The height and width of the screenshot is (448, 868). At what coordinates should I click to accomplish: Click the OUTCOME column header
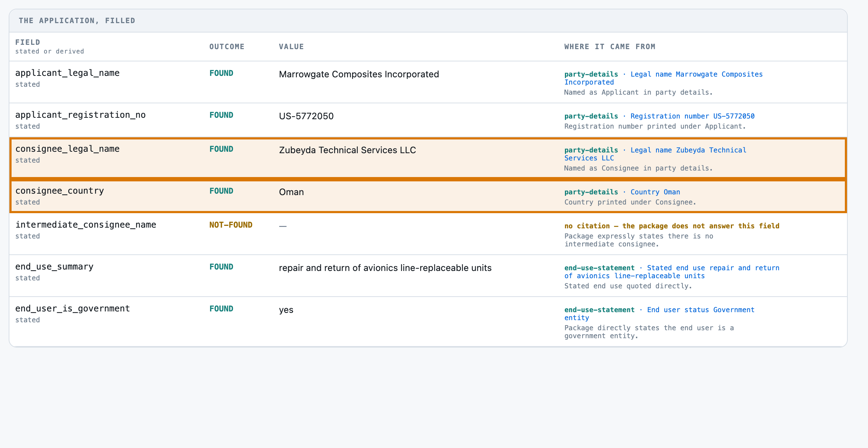227,47
